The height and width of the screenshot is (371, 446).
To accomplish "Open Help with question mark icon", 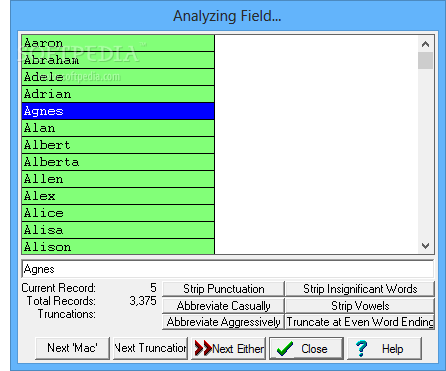I will tap(385, 348).
